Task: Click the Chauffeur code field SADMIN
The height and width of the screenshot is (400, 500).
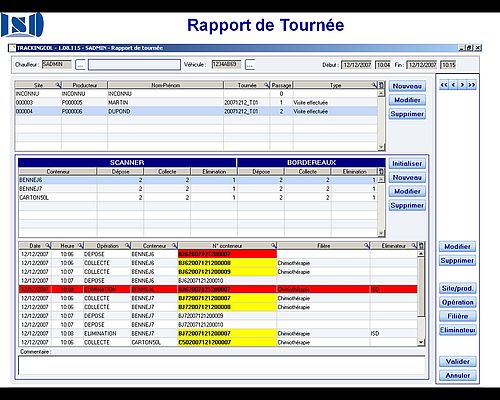Action: 57,64
